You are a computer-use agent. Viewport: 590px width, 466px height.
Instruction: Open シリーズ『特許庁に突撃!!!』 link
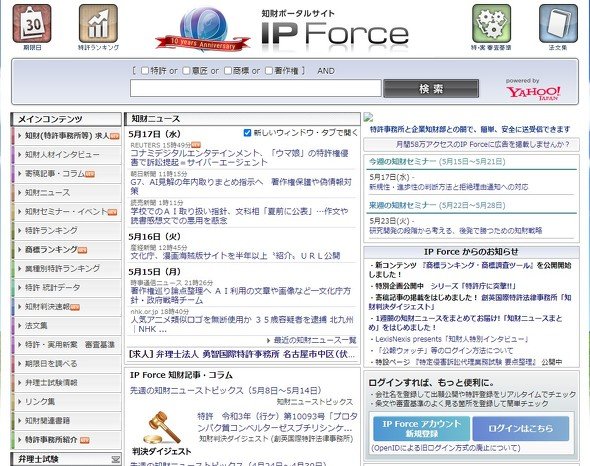click(x=474, y=286)
